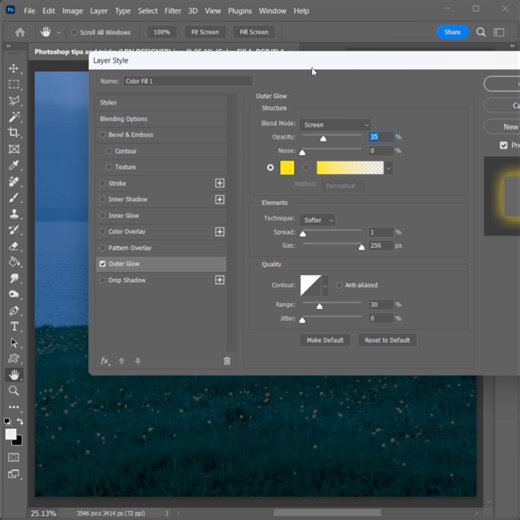
Task: Click the blue Share button
Action: coord(452,32)
